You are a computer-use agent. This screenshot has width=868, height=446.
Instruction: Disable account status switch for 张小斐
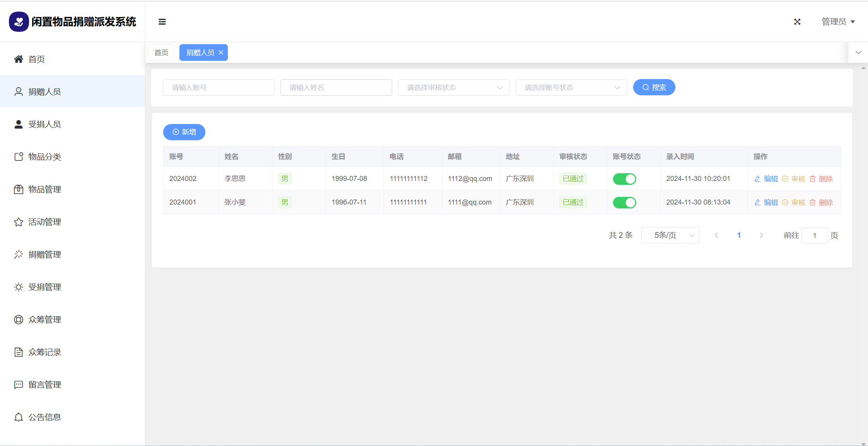(x=624, y=202)
